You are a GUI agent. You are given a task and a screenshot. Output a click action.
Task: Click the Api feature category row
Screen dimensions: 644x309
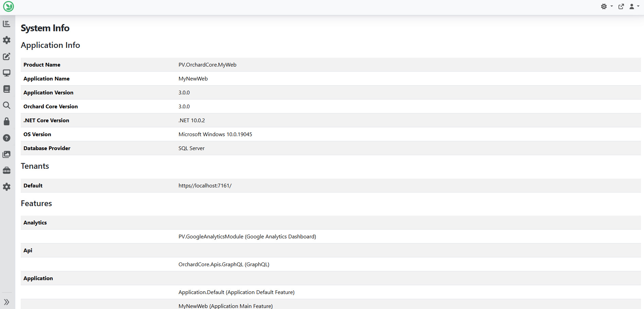click(x=331, y=251)
